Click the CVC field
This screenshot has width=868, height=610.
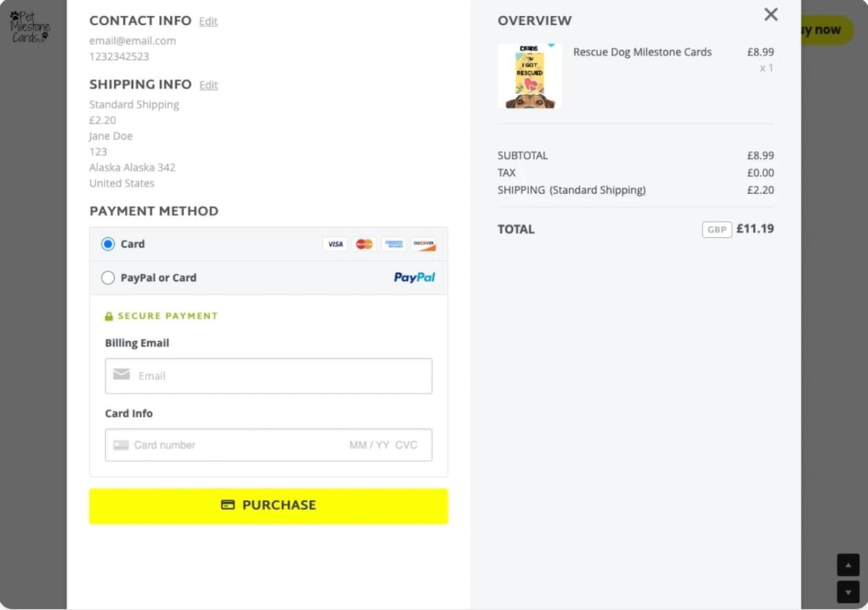[x=407, y=445]
